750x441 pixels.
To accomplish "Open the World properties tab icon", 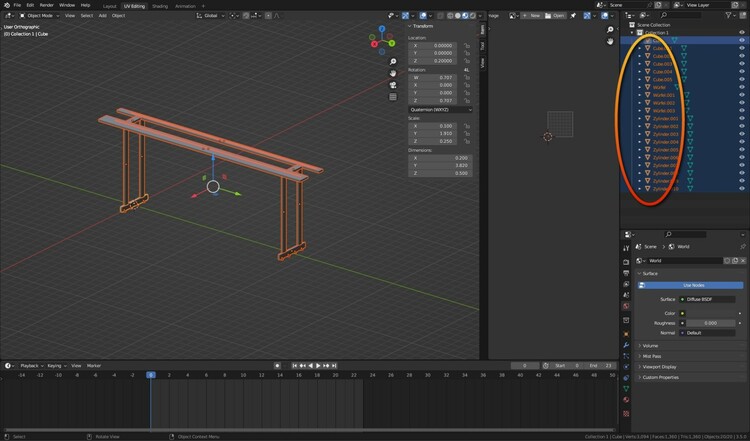I will (627, 306).
